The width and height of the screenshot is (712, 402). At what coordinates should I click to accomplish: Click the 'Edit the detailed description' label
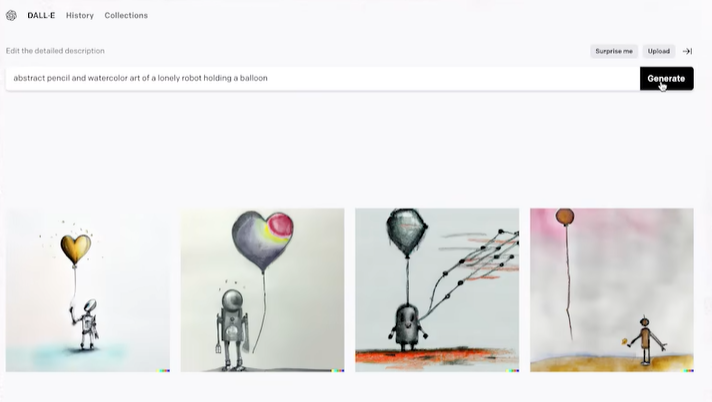55,51
